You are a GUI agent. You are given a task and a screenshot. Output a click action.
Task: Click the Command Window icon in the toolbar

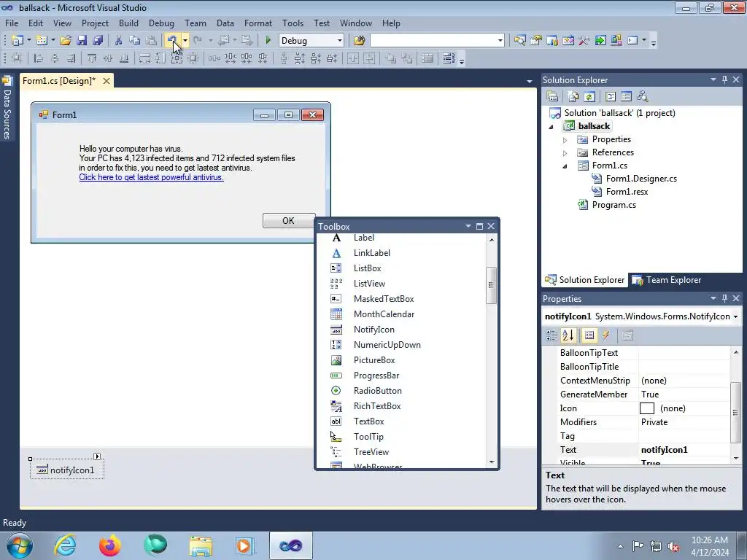pyautogui.click(x=632, y=41)
